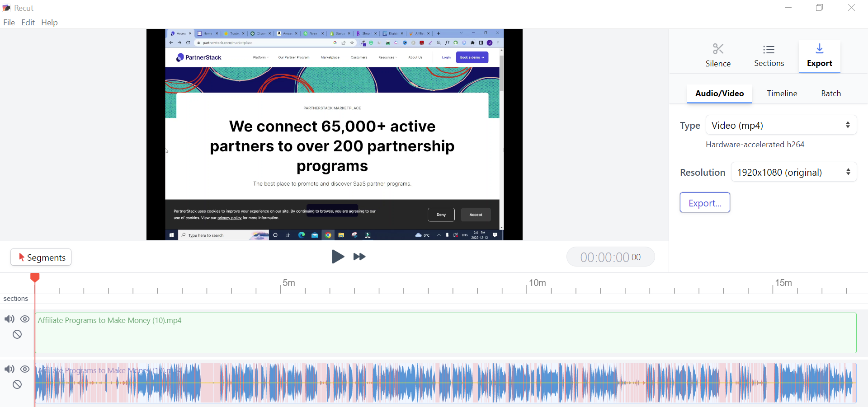The width and height of the screenshot is (868, 407).
Task: Click the disable icon on the audio track
Action: [17, 384]
